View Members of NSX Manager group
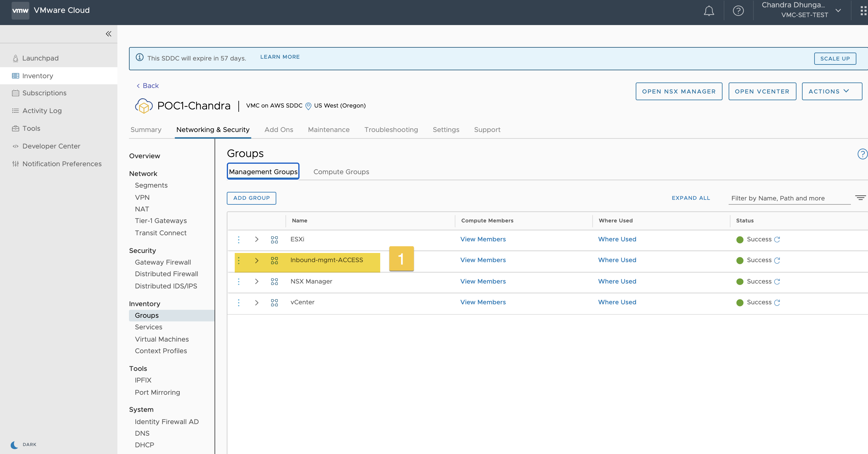 coord(483,281)
